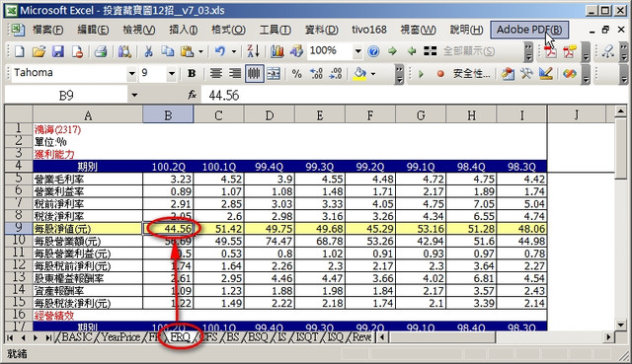Open Visual Basic Editor icon

[x=508, y=74]
